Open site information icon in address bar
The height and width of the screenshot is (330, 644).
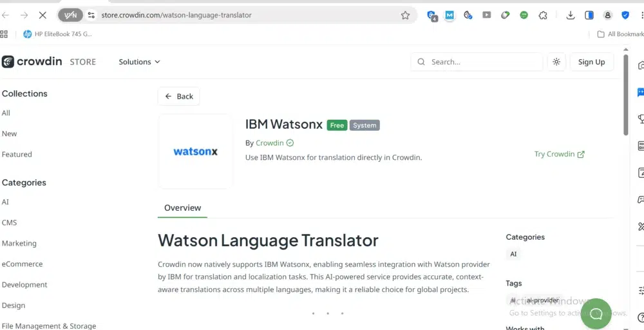coord(91,15)
